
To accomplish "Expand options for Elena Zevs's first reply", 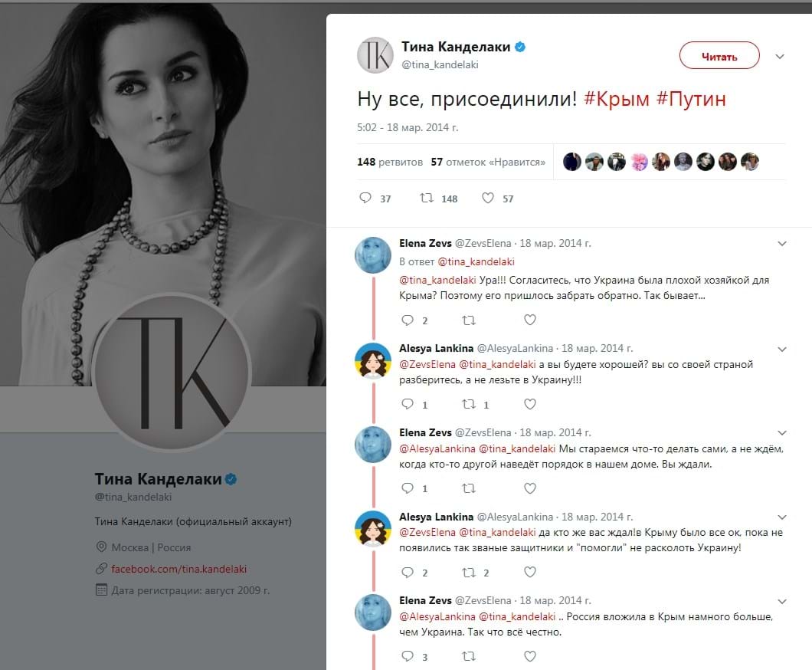I will (782, 244).
